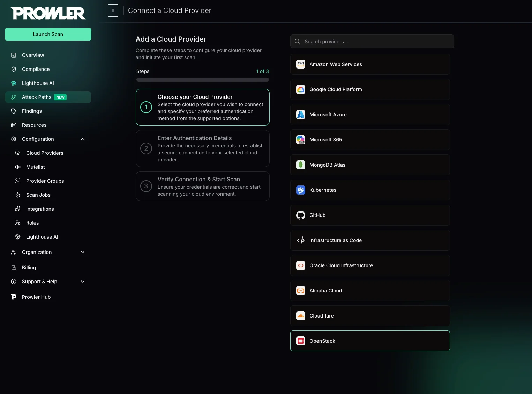The width and height of the screenshot is (532, 394).
Task: Click the Scan Jobs timer icon
Action: [x=18, y=195]
